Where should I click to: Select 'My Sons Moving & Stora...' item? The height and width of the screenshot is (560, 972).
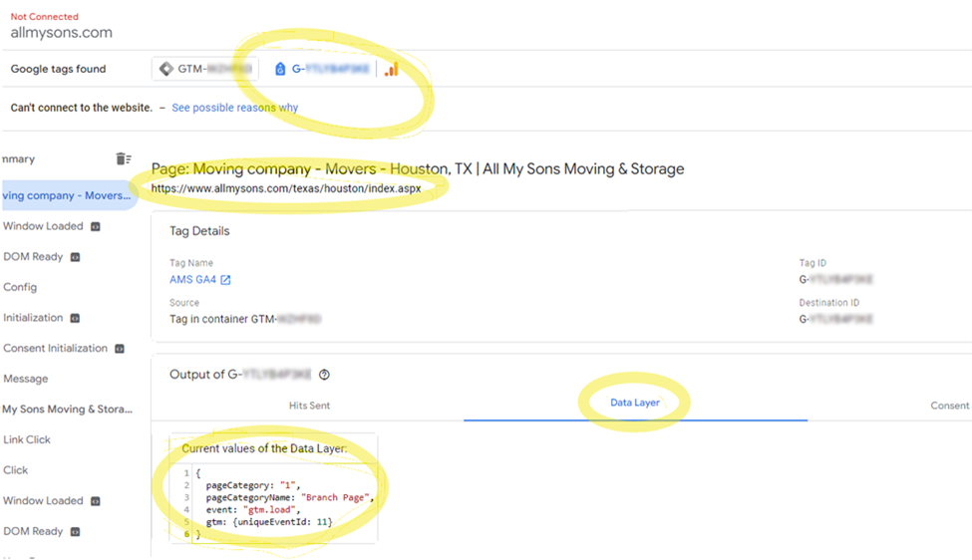[x=67, y=409]
